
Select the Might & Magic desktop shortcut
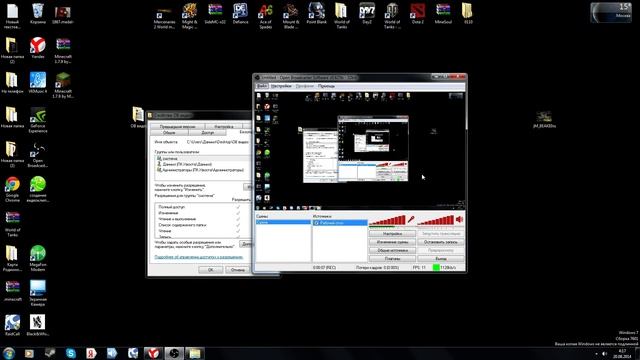click(x=189, y=16)
